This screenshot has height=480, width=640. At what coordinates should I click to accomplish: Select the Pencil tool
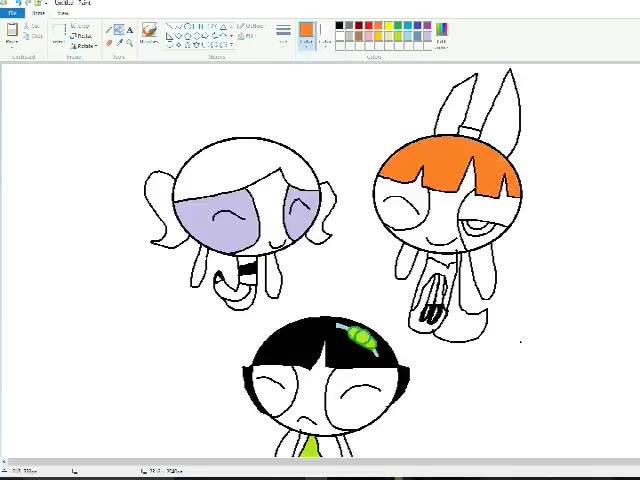click(109, 30)
